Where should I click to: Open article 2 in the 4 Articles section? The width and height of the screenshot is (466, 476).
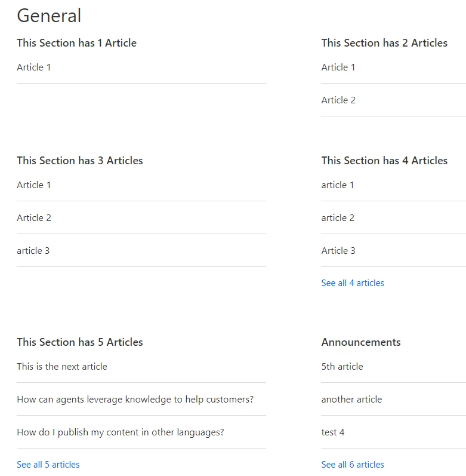click(338, 218)
